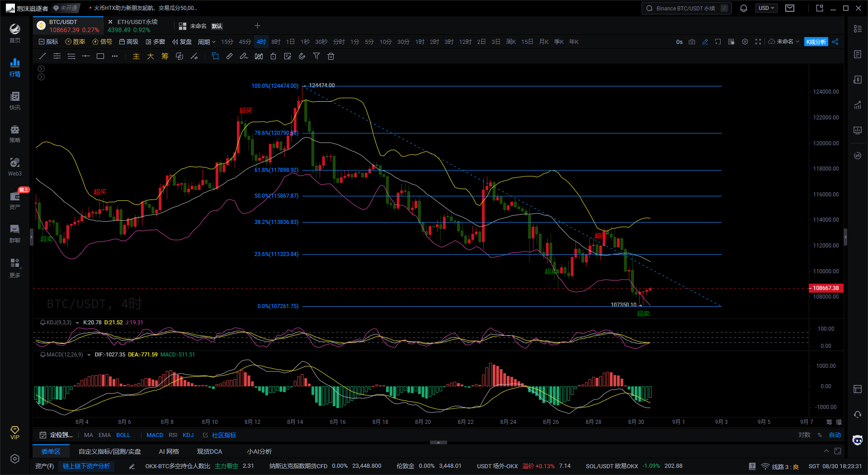Click the ruler measure tool icon

(x=230, y=56)
